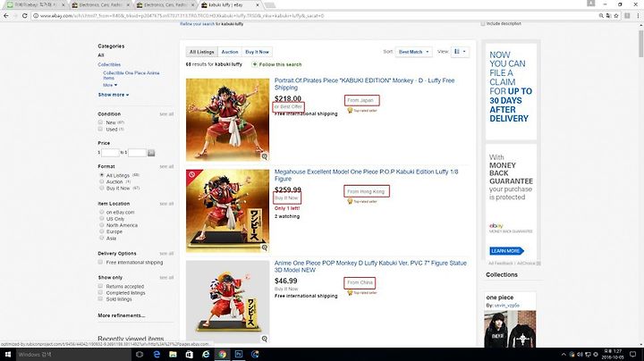Open the Chrome three-dot menu
Screen dimensions: 644x361
coord(639,15)
